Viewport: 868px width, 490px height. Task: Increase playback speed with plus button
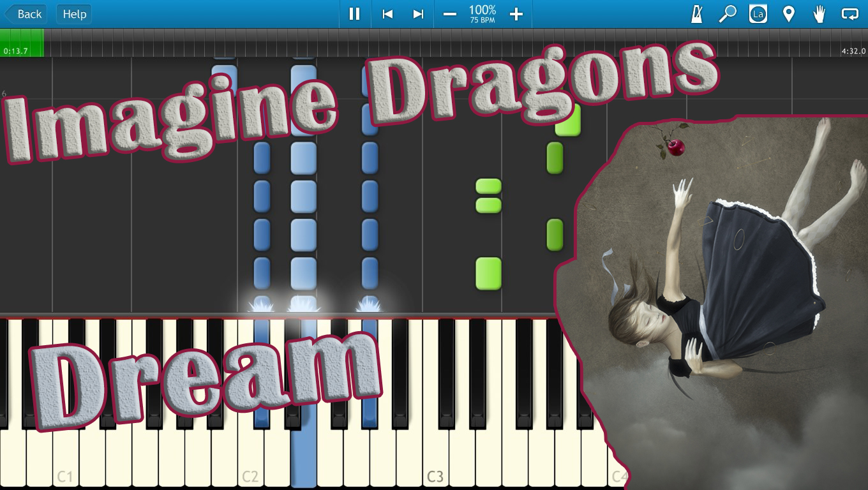(516, 14)
